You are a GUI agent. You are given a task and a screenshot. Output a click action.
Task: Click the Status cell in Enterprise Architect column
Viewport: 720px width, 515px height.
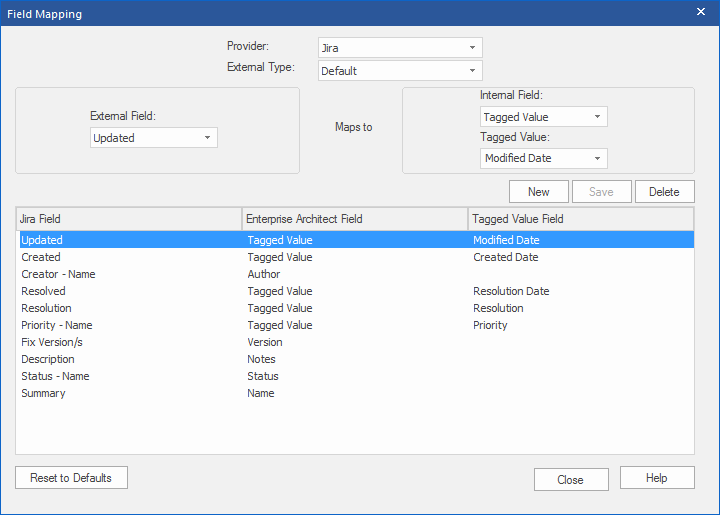coord(263,376)
